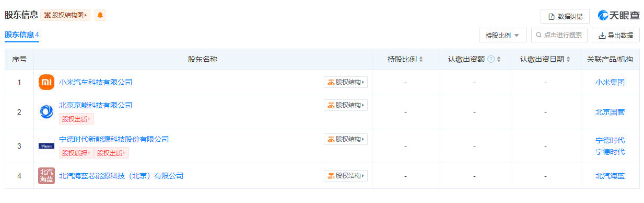This screenshot has height=203, width=644.
Task: Click the 北京京能科技 company logo
Action: 46,111
